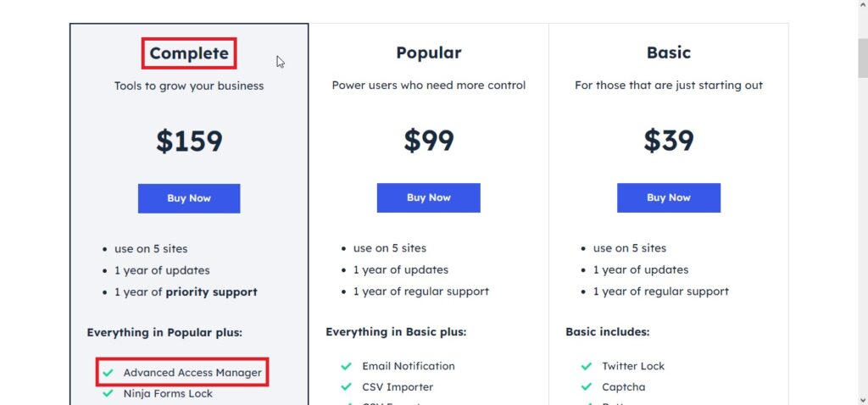Click the checkmark beside Advanced Access Manager
The height and width of the screenshot is (405, 868).
108,373
